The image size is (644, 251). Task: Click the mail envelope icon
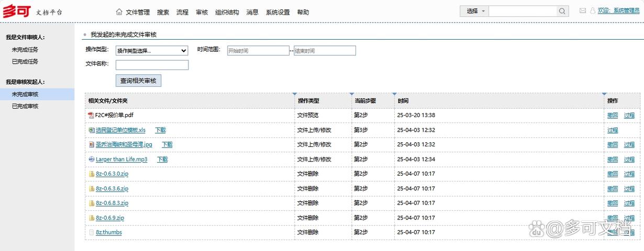point(583,10)
